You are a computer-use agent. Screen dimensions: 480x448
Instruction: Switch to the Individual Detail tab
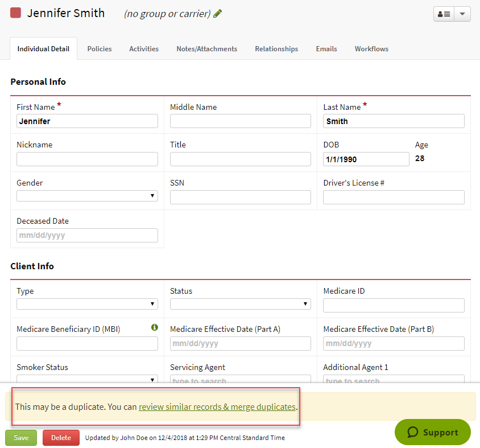[x=43, y=49]
